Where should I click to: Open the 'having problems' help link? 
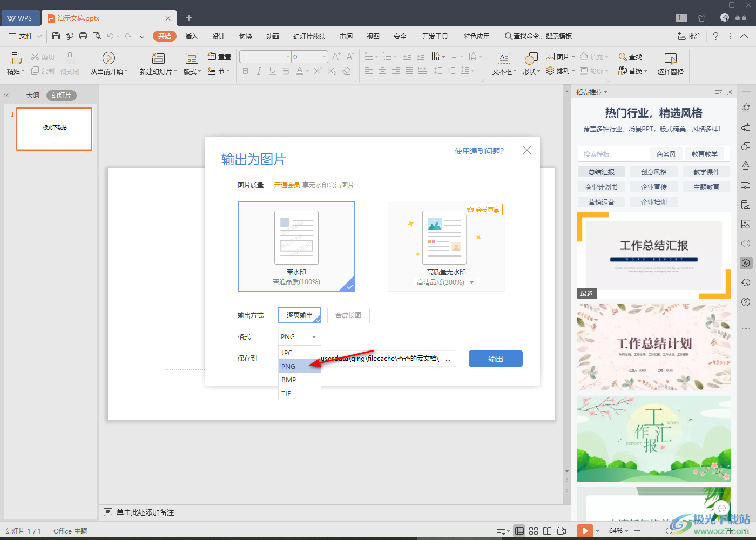[x=480, y=151]
